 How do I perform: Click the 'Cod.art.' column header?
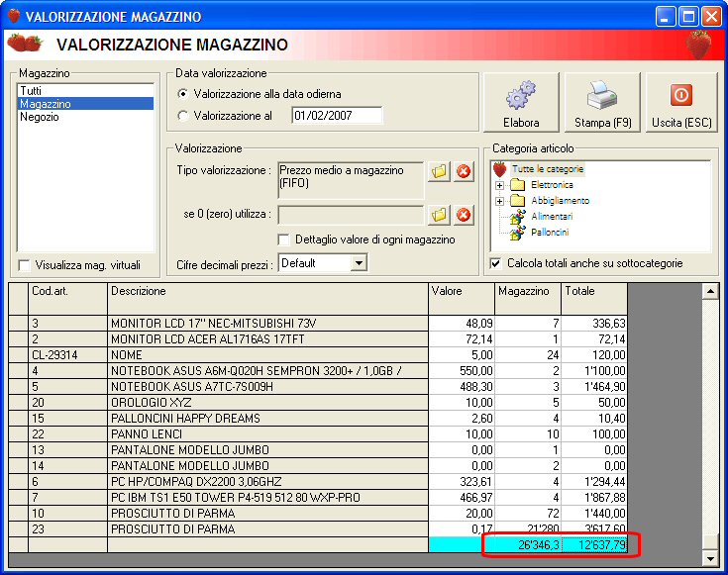pyautogui.click(x=67, y=299)
